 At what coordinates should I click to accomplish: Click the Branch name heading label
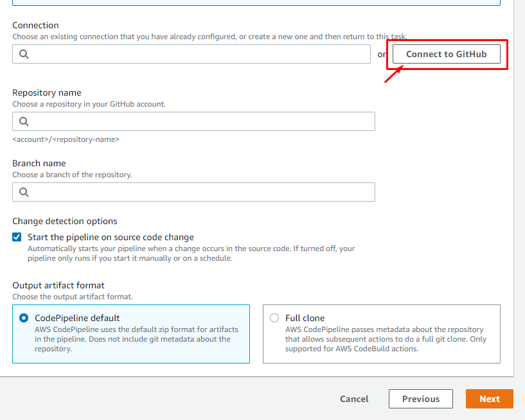(x=39, y=163)
